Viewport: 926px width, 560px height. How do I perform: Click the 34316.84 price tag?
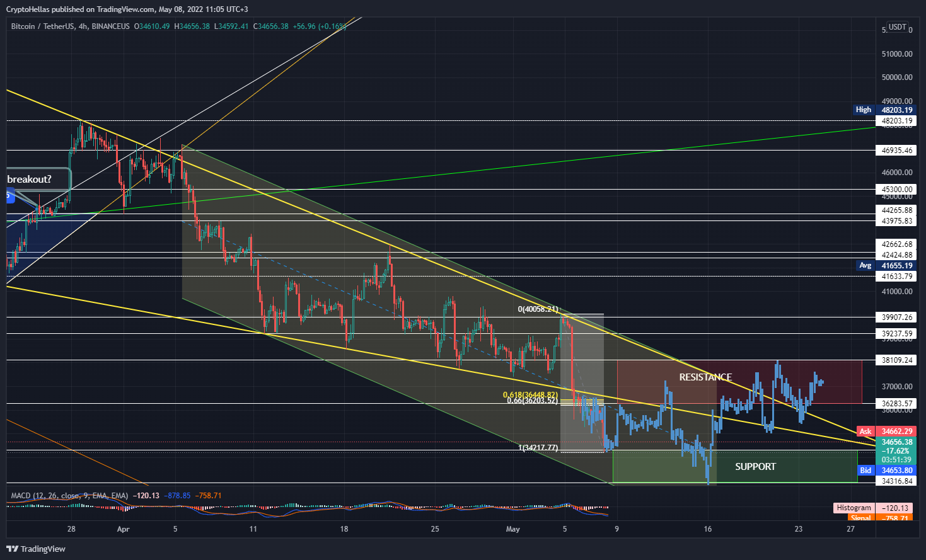(x=897, y=481)
